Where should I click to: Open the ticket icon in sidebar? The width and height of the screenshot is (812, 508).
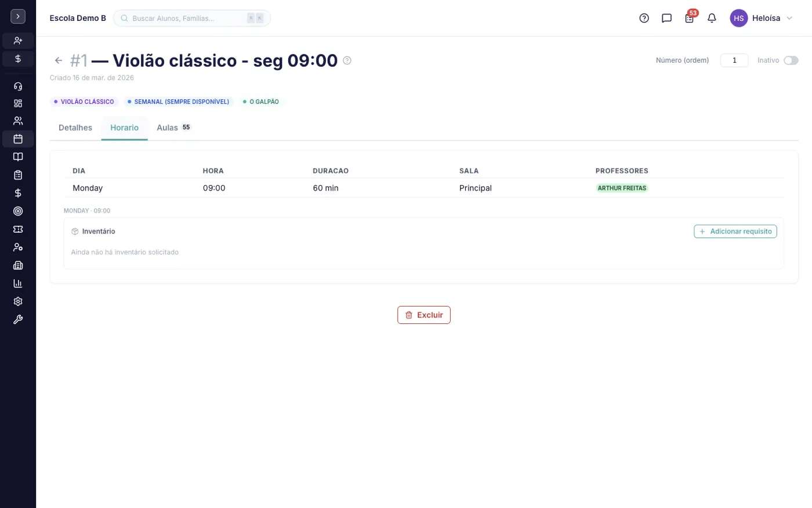click(x=18, y=229)
